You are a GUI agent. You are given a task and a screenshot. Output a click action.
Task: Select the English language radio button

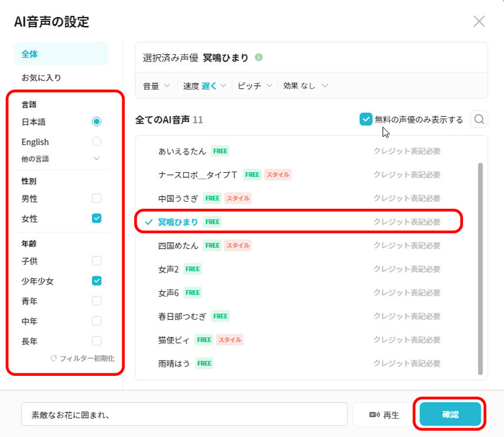click(x=98, y=141)
